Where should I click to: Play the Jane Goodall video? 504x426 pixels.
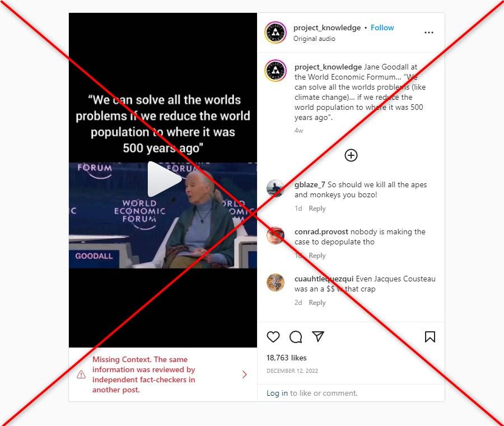coord(164,179)
